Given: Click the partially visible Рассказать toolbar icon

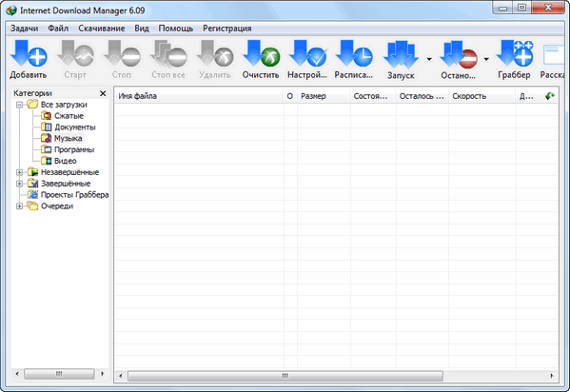Looking at the screenshot, I should [553, 55].
